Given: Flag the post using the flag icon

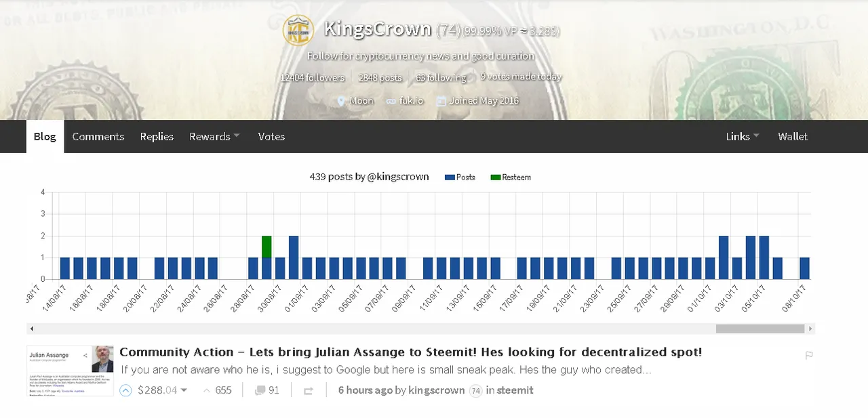Looking at the screenshot, I should click(x=809, y=355).
